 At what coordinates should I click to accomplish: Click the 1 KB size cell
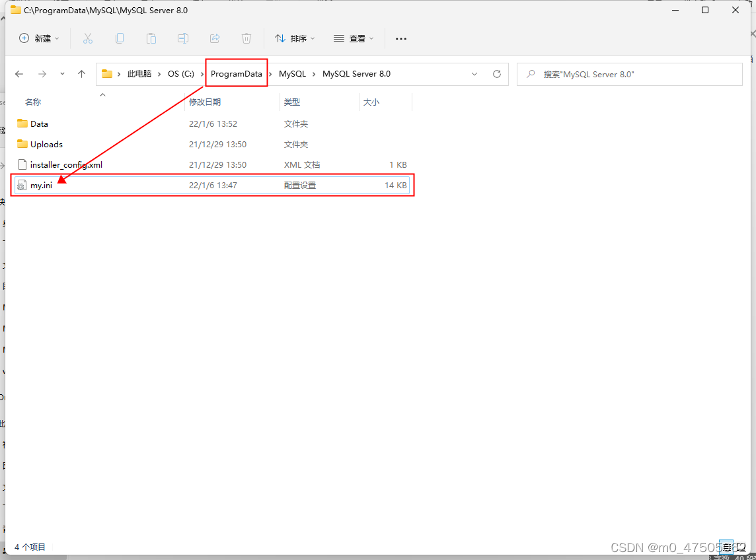click(398, 165)
